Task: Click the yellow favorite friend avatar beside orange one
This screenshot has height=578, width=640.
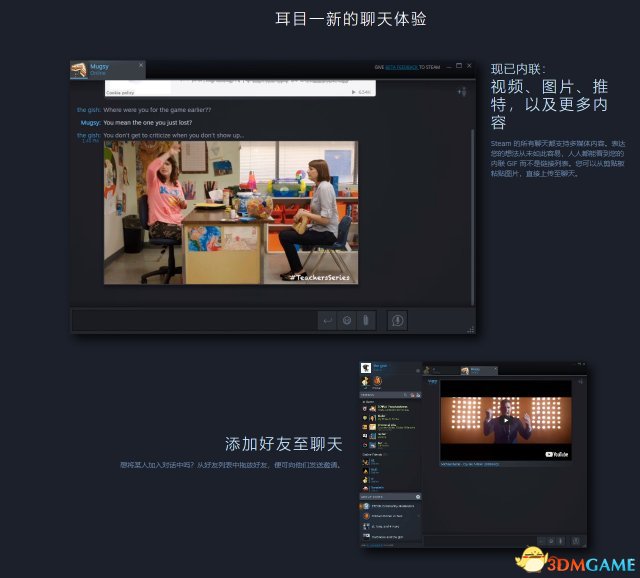Action: point(365,381)
